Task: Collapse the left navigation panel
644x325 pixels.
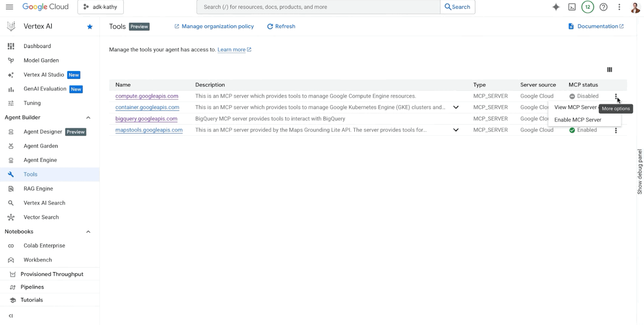Action: pyautogui.click(x=11, y=316)
